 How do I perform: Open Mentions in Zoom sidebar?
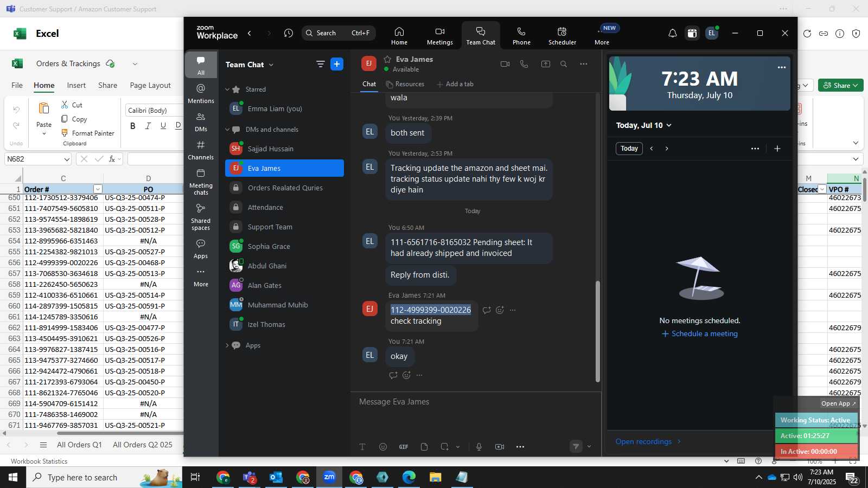coord(201,93)
